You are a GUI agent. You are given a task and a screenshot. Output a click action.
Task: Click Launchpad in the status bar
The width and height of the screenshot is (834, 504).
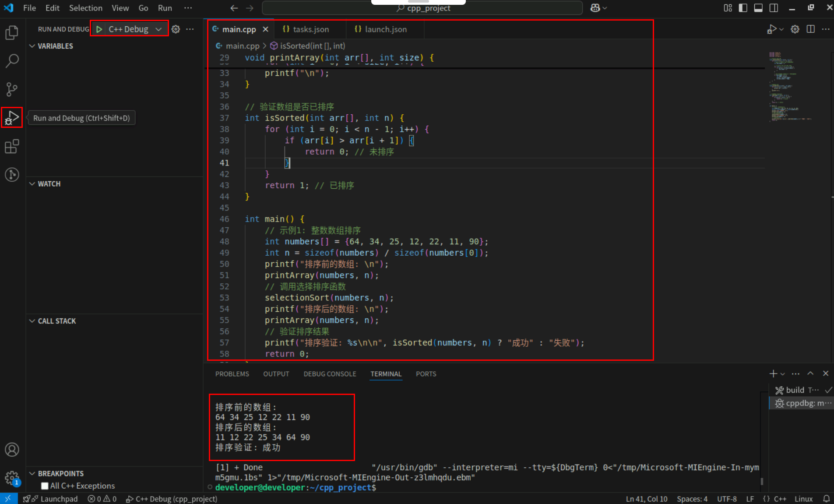[x=50, y=499]
